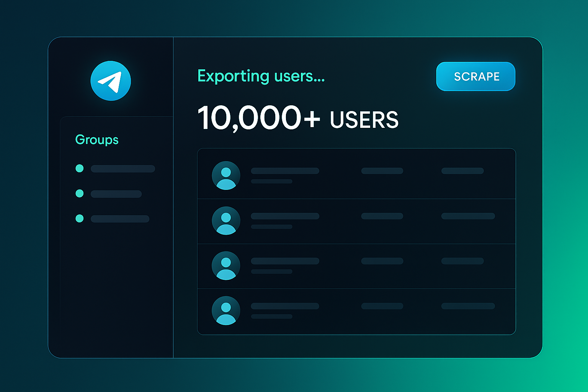Open the first group name in sidebar

[122, 169]
